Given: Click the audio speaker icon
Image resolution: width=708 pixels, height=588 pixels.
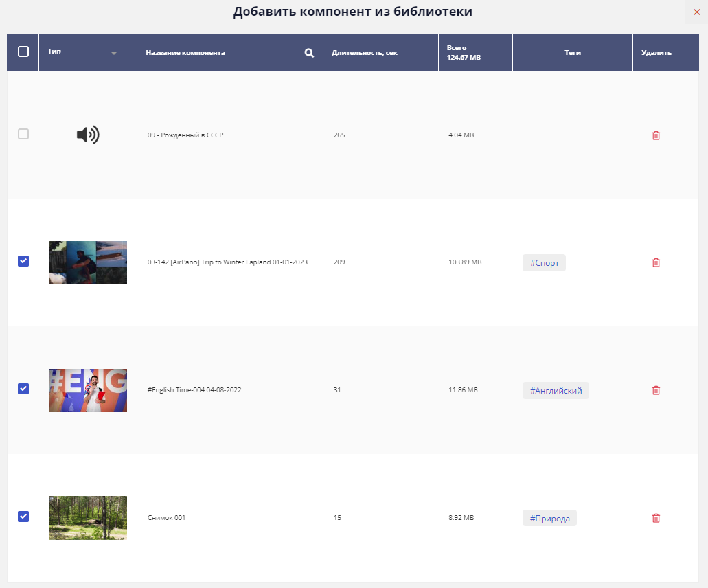Looking at the screenshot, I should click(88, 135).
